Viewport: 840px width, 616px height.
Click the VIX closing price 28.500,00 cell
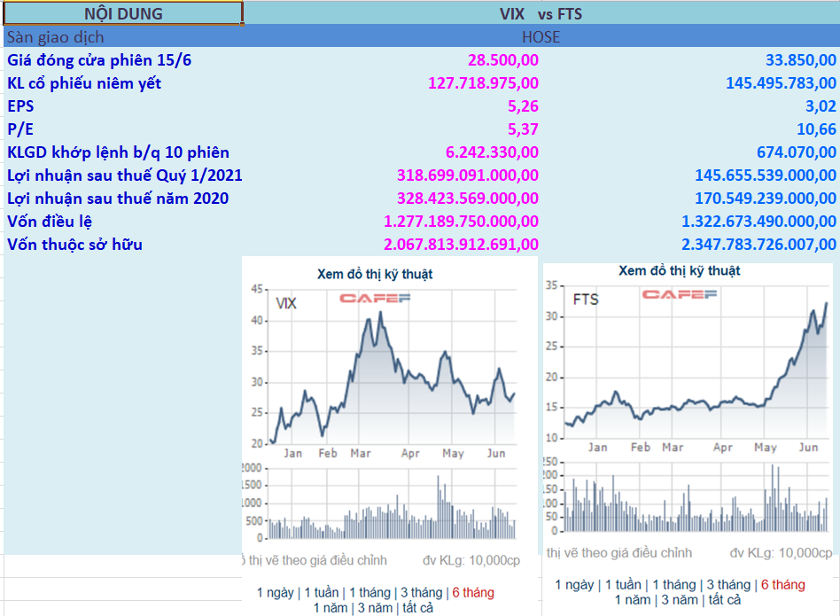coord(502,60)
